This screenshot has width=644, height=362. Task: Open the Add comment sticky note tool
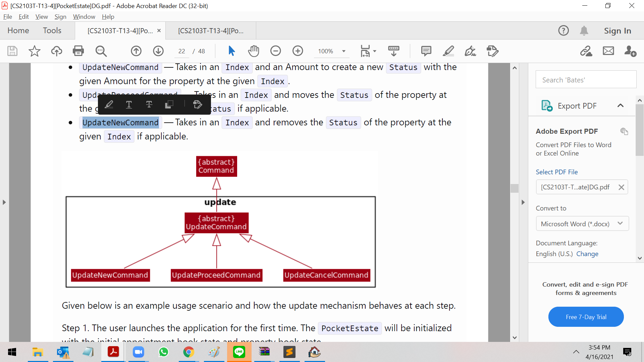426,51
